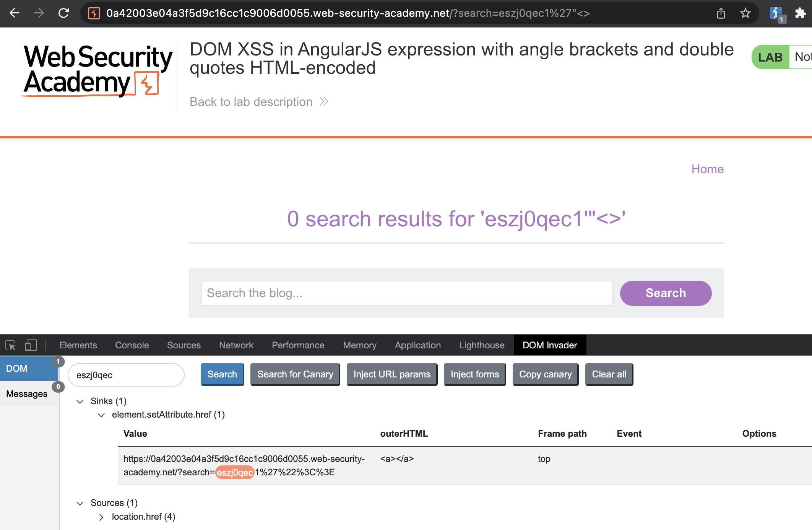Reload the current page

click(63, 13)
